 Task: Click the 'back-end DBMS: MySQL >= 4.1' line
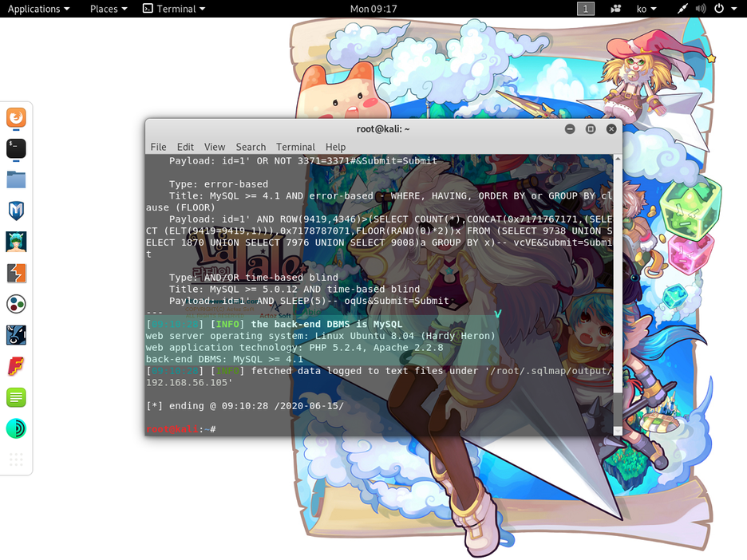click(x=224, y=359)
